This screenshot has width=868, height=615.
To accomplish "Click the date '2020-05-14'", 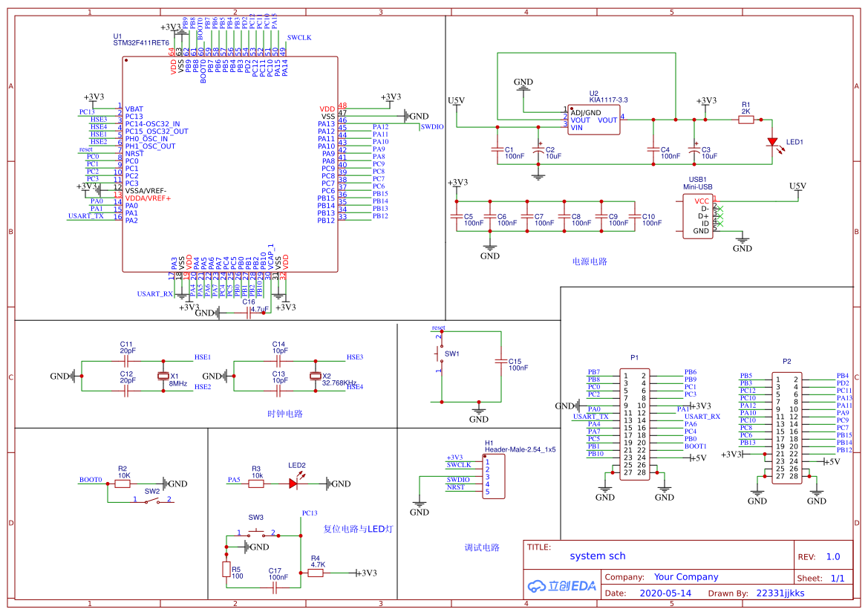I will pos(665,593).
